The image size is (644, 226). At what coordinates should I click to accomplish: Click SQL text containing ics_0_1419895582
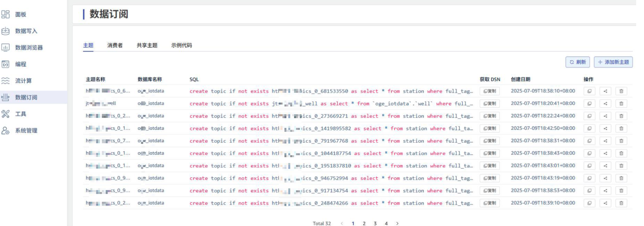tap(331, 128)
